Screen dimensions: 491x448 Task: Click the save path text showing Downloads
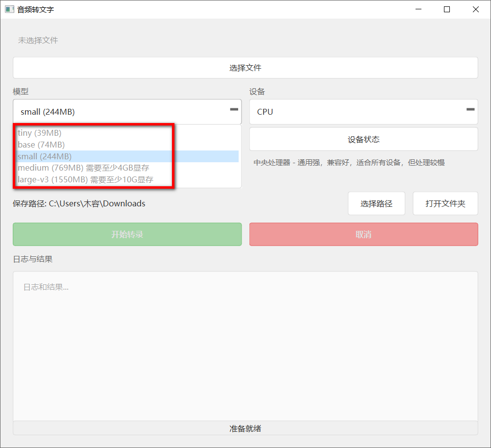(x=78, y=203)
